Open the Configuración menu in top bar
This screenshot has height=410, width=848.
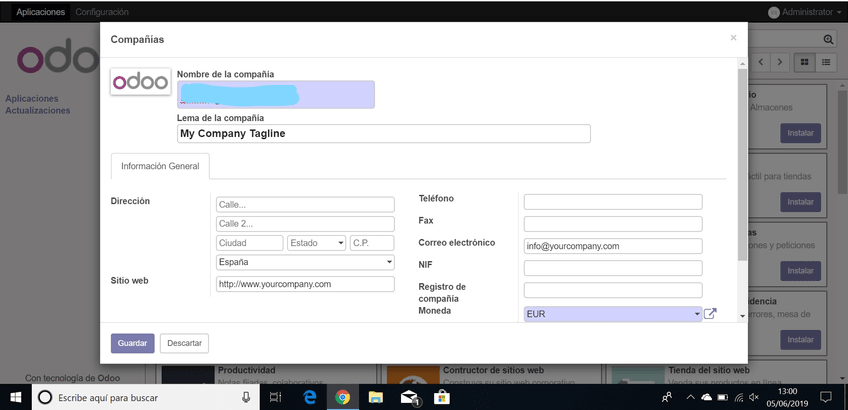pyautogui.click(x=102, y=12)
